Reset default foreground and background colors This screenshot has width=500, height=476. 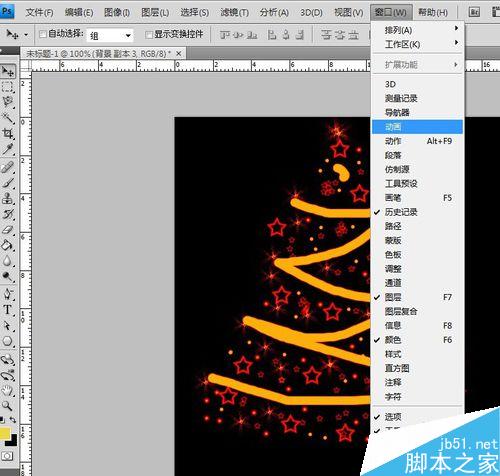2,419
